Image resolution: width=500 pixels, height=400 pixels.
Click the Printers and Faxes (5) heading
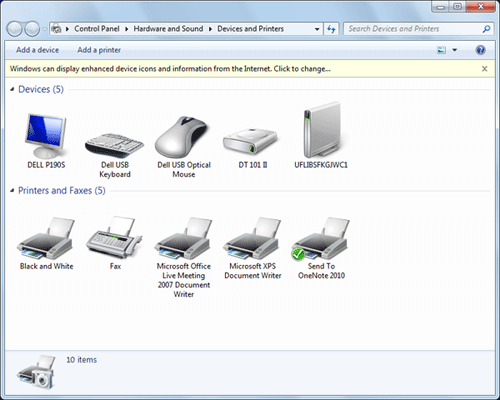(x=62, y=190)
